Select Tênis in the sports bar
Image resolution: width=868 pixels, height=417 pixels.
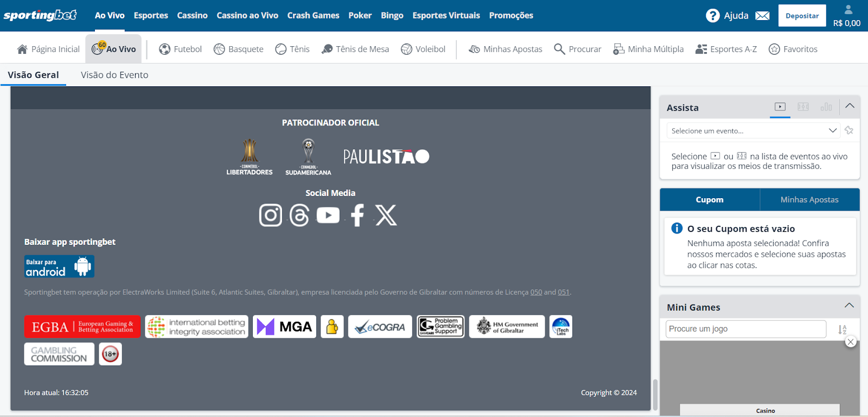tap(292, 49)
